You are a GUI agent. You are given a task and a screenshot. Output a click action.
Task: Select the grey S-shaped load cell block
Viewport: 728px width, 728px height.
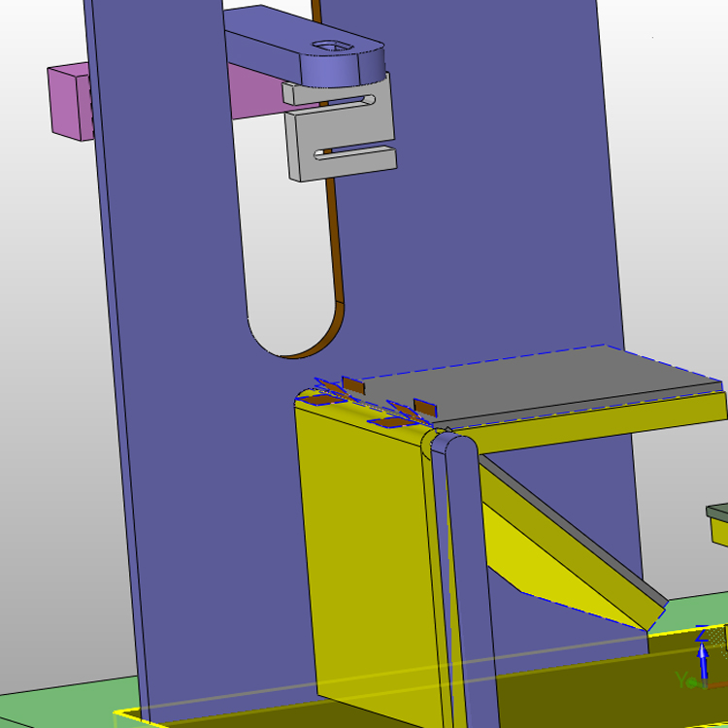pyautogui.click(x=340, y=128)
